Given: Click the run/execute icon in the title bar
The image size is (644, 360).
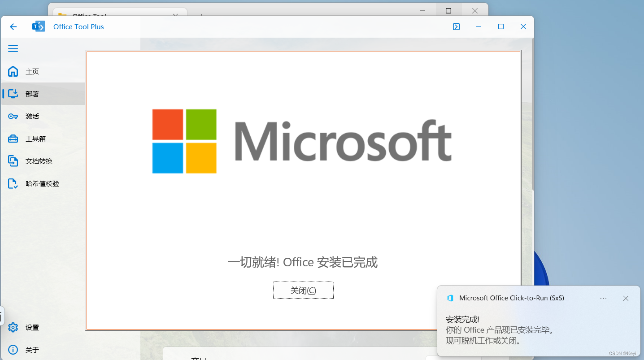Looking at the screenshot, I should tap(456, 26).
